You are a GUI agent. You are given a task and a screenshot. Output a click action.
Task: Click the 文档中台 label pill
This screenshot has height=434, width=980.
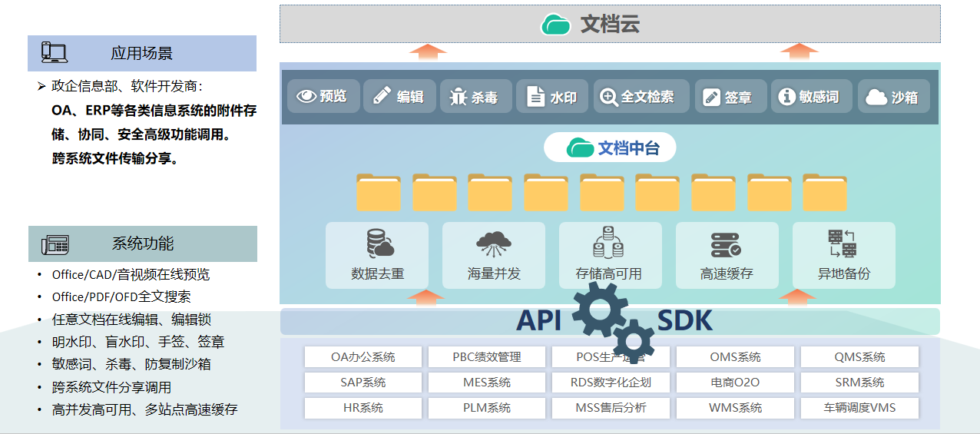[610, 147]
